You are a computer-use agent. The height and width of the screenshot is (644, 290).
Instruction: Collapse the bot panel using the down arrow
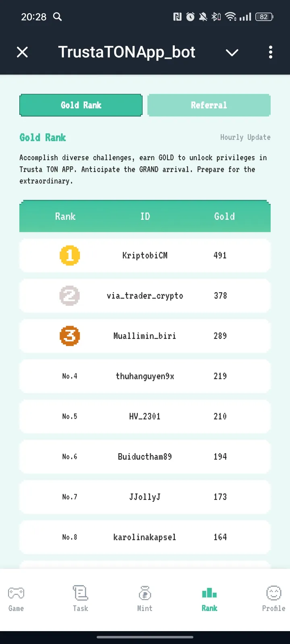pos(232,52)
